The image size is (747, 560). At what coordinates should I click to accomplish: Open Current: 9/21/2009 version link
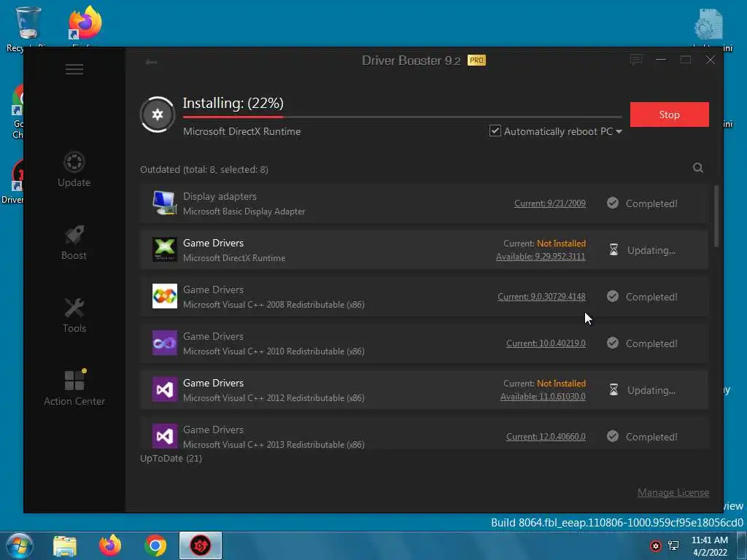550,203
